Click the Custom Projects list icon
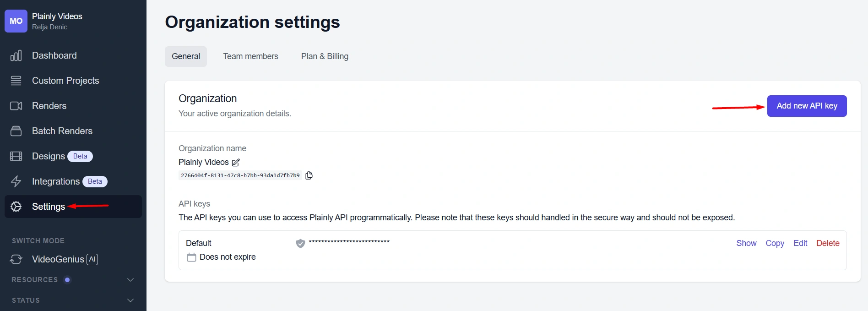Viewport: 868px width, 311px height. 16,81
